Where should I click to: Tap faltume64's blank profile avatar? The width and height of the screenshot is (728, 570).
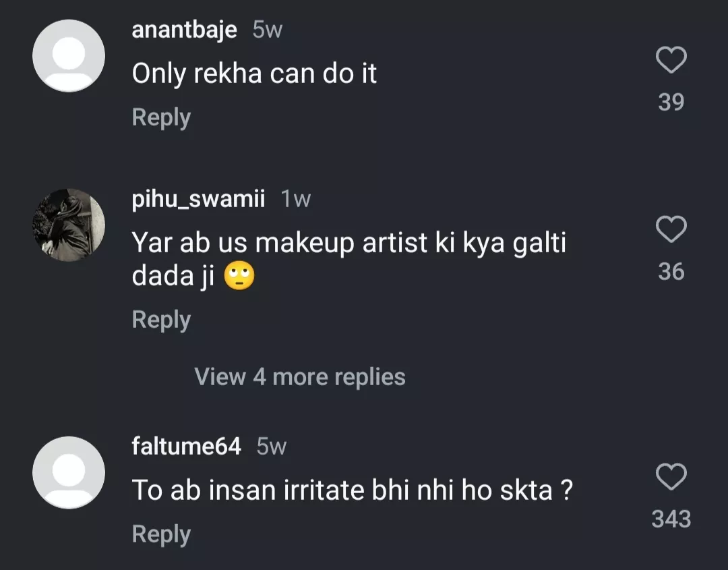69,472
